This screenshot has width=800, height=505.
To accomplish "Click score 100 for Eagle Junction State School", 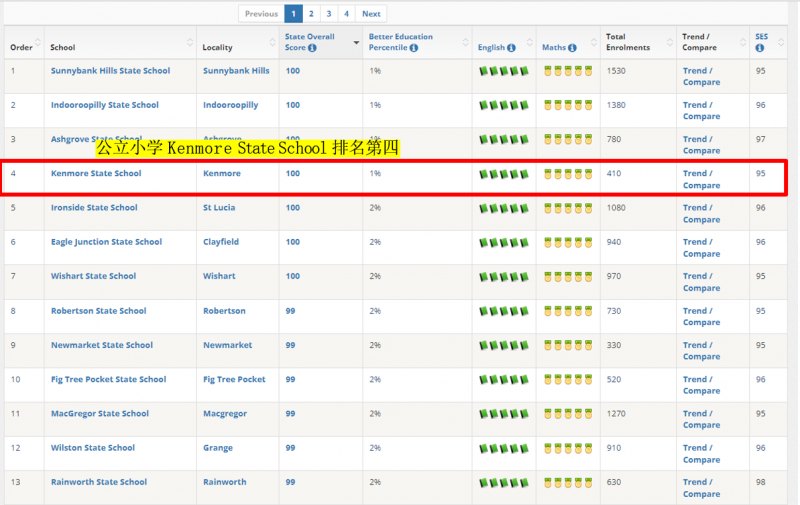I will pos(292,242).
